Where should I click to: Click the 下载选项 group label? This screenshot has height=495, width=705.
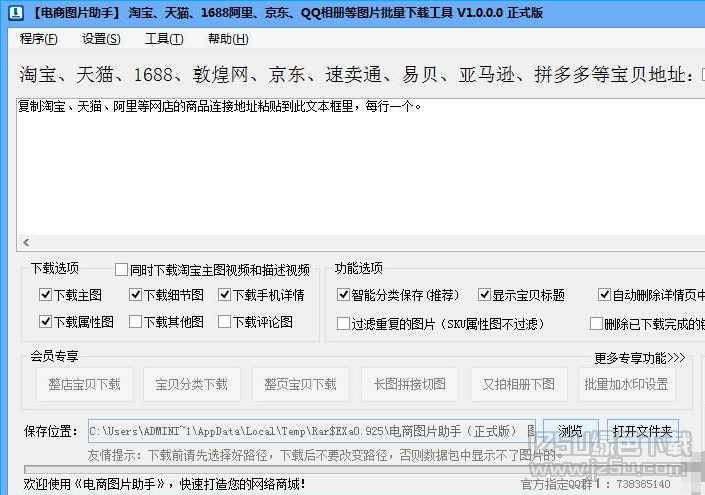(x=55, y=268)
